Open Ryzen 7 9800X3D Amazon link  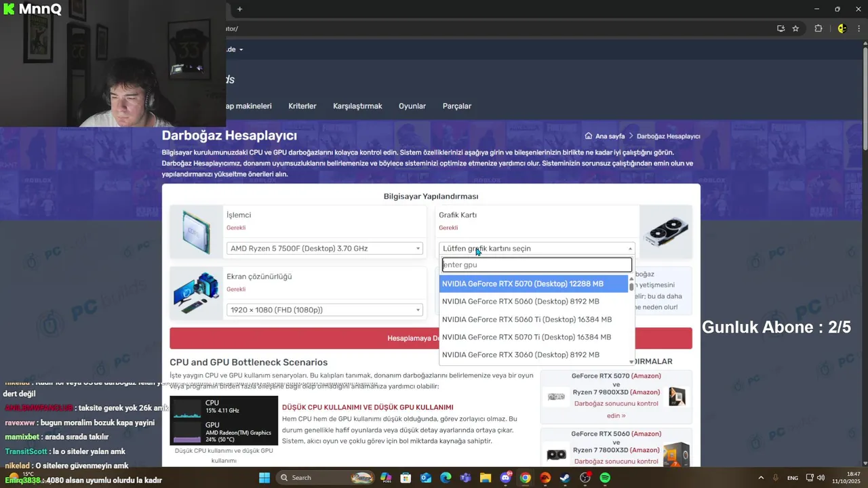tap(645, 392)
